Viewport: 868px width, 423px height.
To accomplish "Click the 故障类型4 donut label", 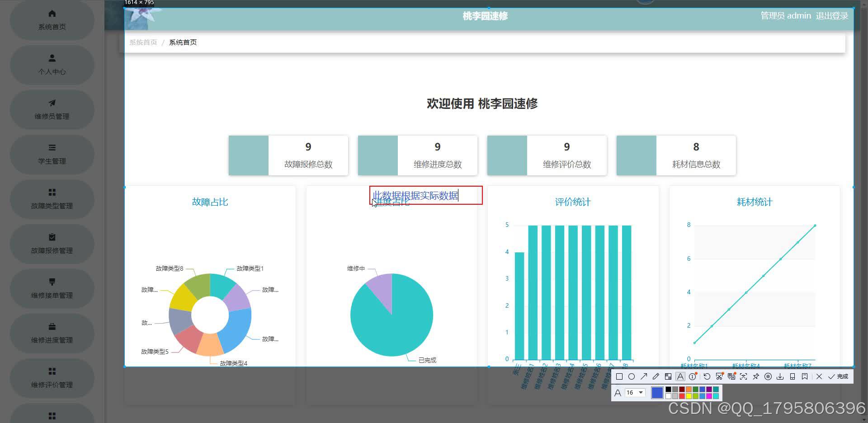I will click(x=234, y=363).
